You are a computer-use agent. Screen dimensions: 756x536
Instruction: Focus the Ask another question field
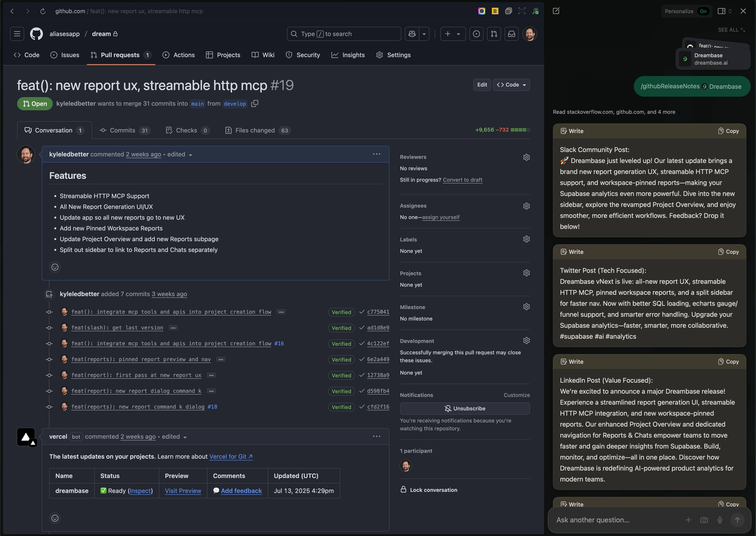pos(614,520)
